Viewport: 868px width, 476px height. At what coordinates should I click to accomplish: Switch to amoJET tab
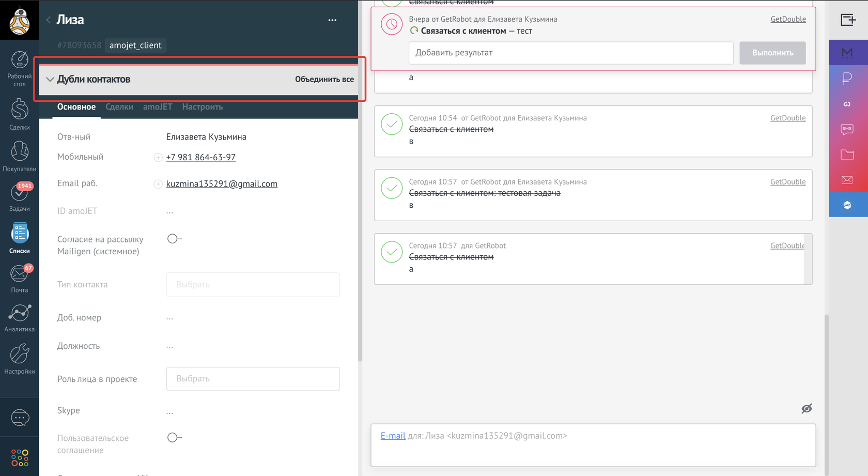coord(158,107)
